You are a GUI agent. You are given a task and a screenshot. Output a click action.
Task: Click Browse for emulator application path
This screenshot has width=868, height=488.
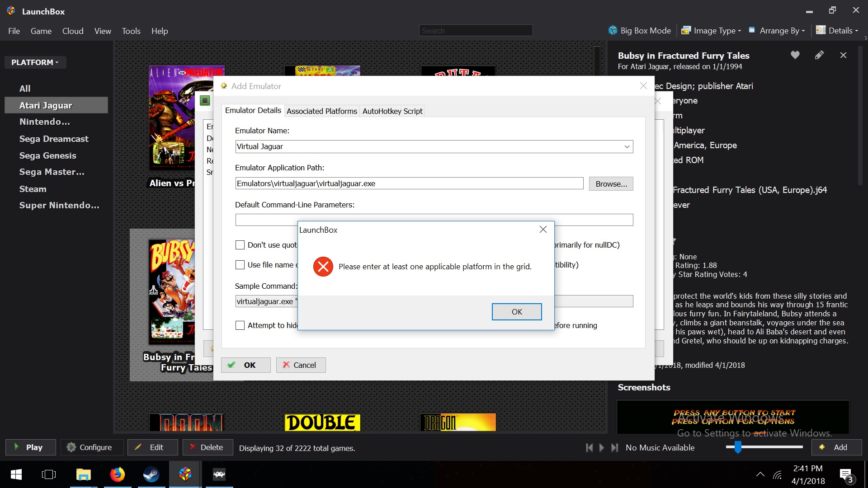[x=611, y=184]
